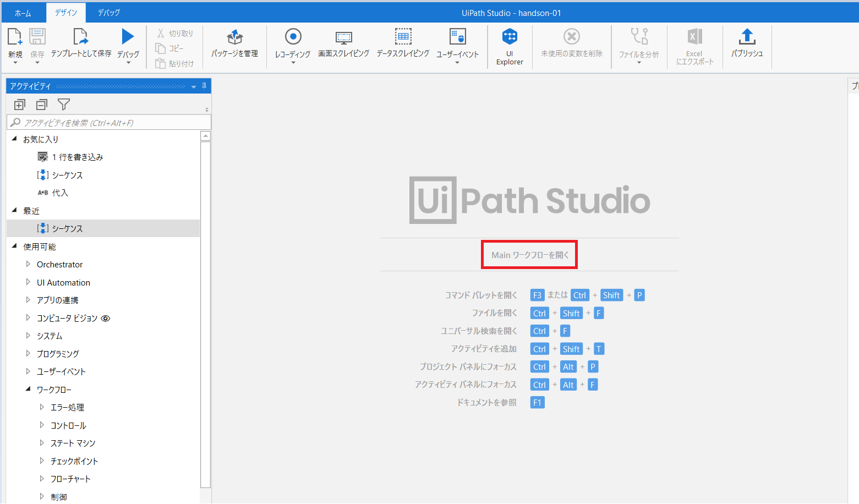Select the ユーザーイベント tree item

point(61,371)
